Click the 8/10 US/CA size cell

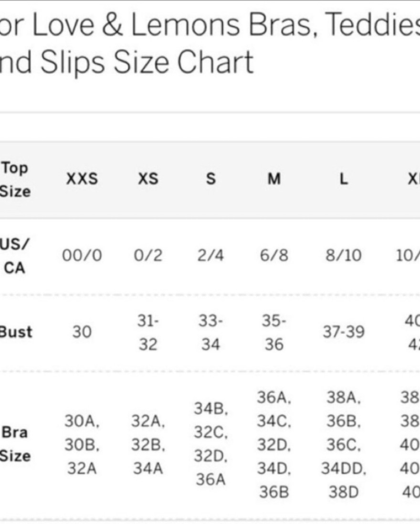pyautogui.click(x=344, y=255)
